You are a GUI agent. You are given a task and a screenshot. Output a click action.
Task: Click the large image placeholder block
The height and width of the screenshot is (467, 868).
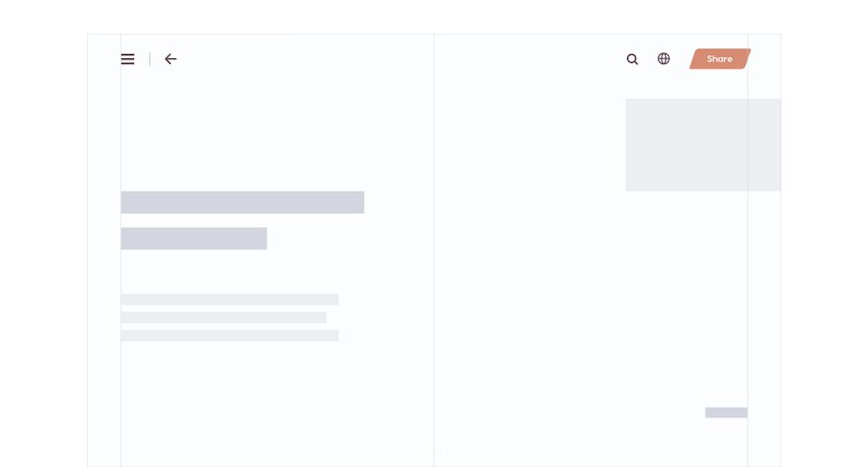click(702, 144)
